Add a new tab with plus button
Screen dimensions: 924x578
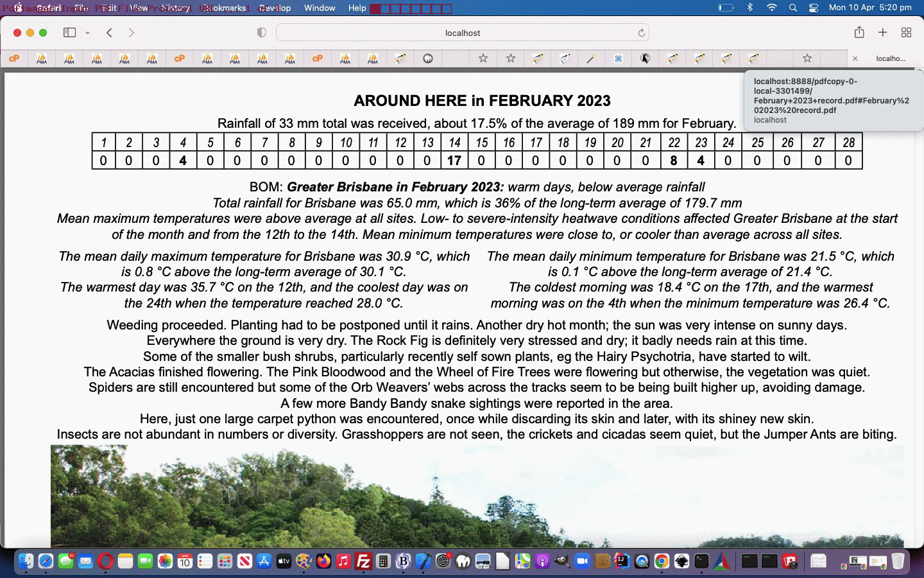point(883,32)
